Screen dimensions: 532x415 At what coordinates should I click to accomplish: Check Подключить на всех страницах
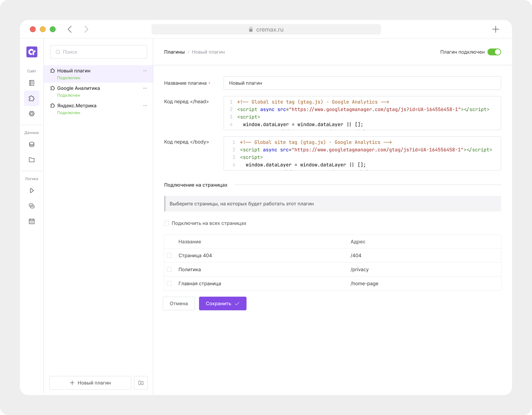166,223
